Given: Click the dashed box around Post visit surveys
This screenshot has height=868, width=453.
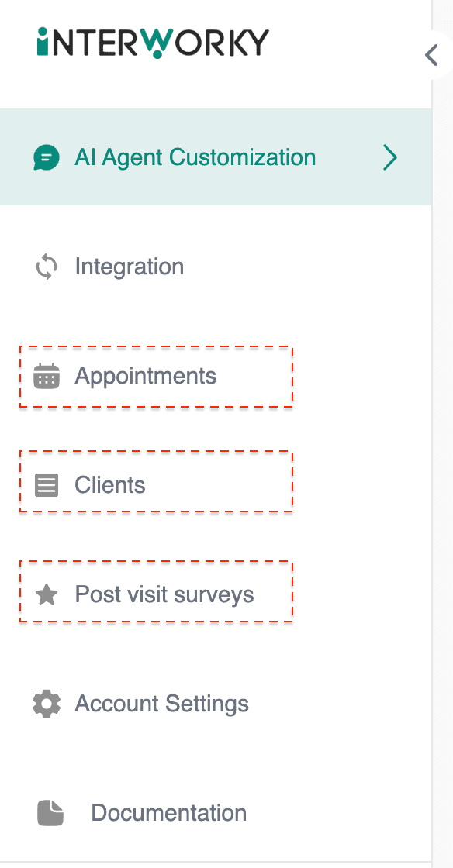Looking at the screenshot, I should tap(156, 591).
